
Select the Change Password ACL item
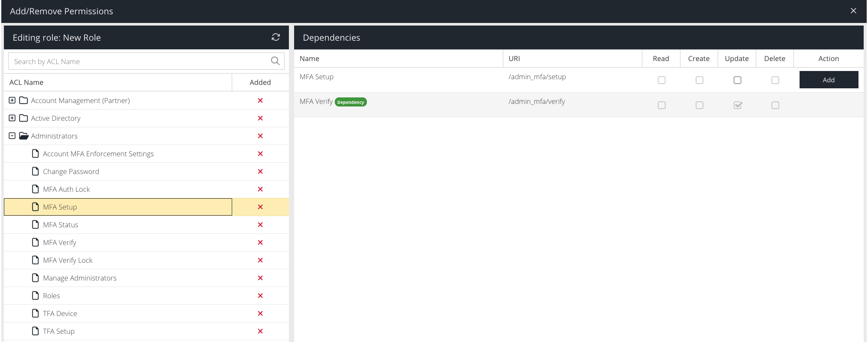[x=71, y=171]
